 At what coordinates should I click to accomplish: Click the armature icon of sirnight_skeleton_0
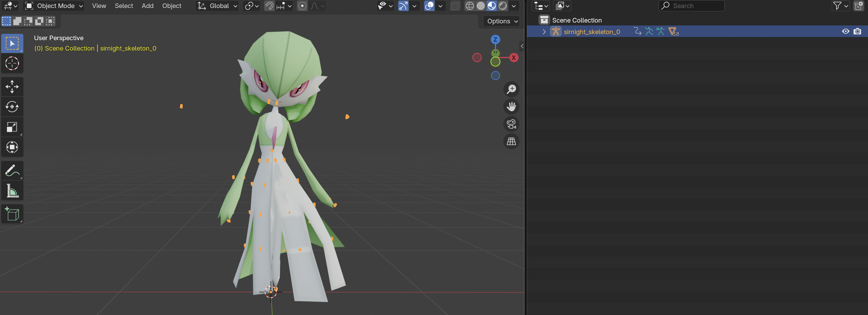pos(556,32)
